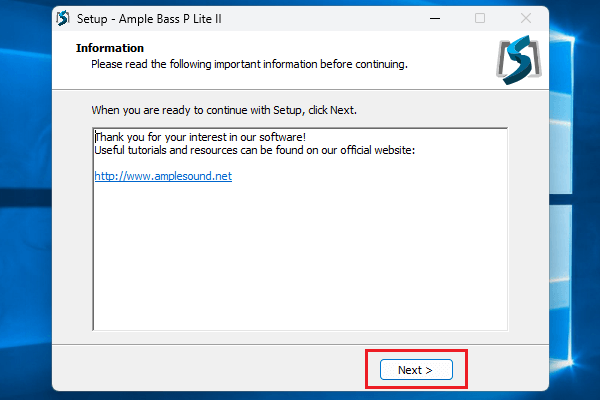The width and height of the screenshot is (600, 400).
Task: Click the desktop wallpaper right of the window
Action: pos(575,200)
